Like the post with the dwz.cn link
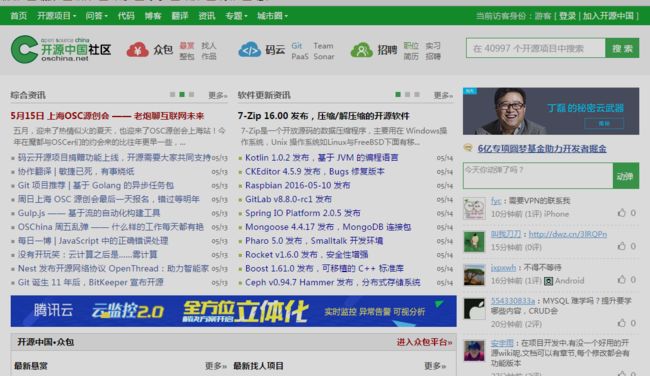The width and height of the screenshot is (650, 376). coord(621,246)
